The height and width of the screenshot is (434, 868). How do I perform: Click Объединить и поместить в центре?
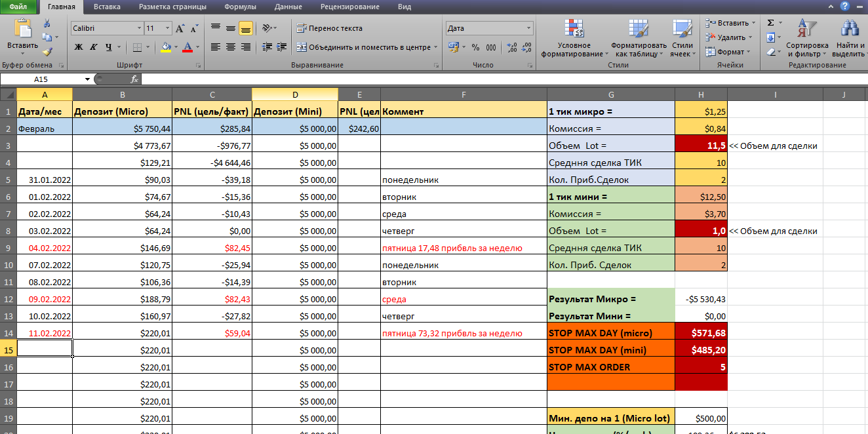pyautogui.click(x=364, y=47)
